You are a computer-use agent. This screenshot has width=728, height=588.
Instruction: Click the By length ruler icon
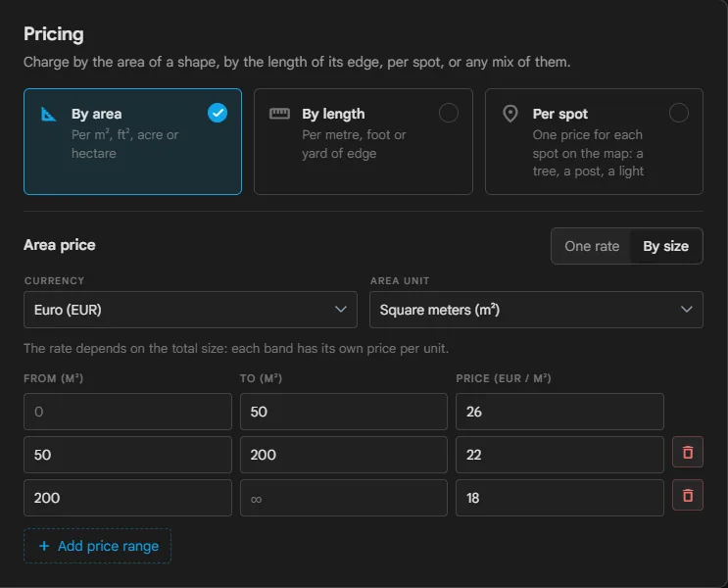(x=279, y=114)
